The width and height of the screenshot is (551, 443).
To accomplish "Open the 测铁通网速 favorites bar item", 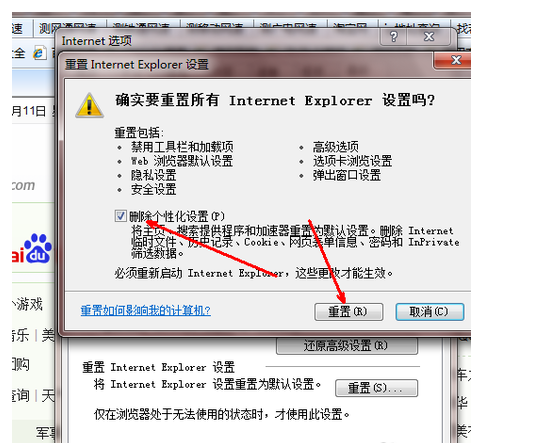I will tap(142, 26).
